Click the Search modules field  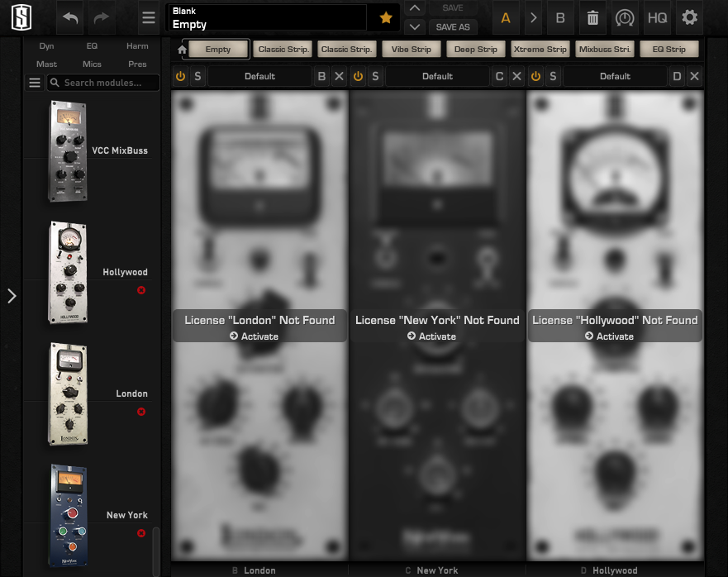click(103, 83)
